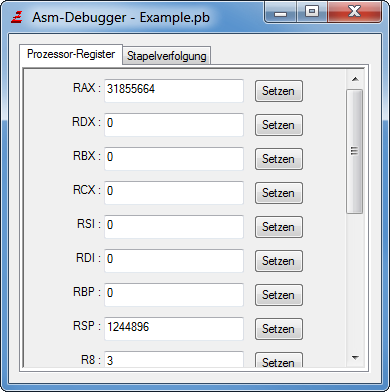Focus the RBX value field
The width and height of the screenshot is (390, 392).
tap(174, 159)
